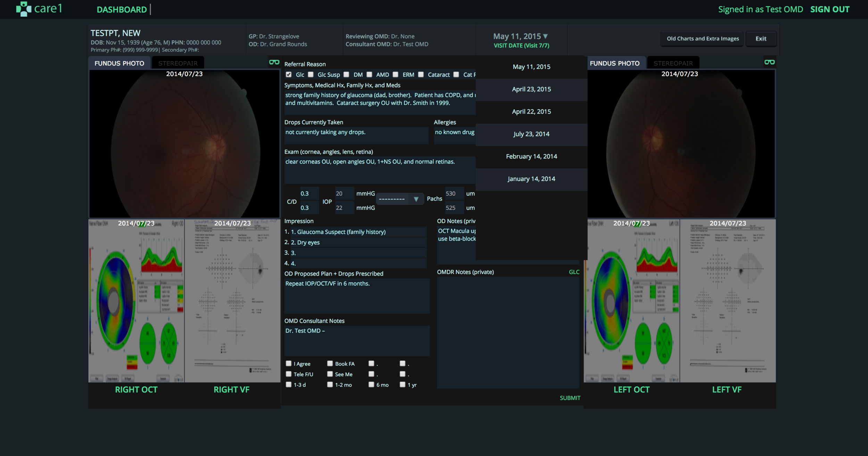Check the Cataract referral checkbox

[x=421, y=74]
